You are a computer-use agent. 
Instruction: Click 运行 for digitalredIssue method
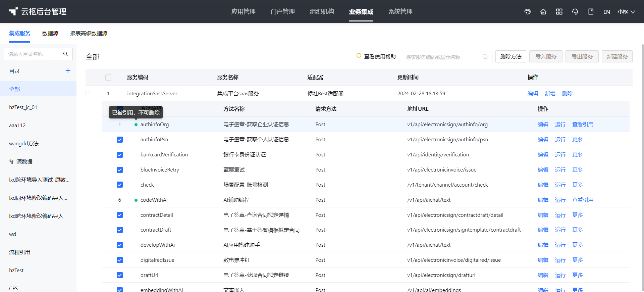(x=560, y=260)
